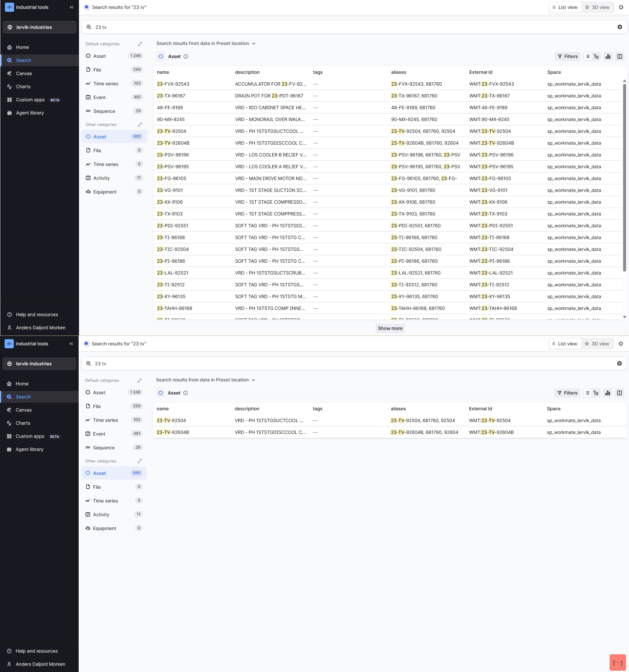Open asset row 23-TAHH-96168
Image resolution: width=629 pixels, height=672 pixels.
(388, 309)
